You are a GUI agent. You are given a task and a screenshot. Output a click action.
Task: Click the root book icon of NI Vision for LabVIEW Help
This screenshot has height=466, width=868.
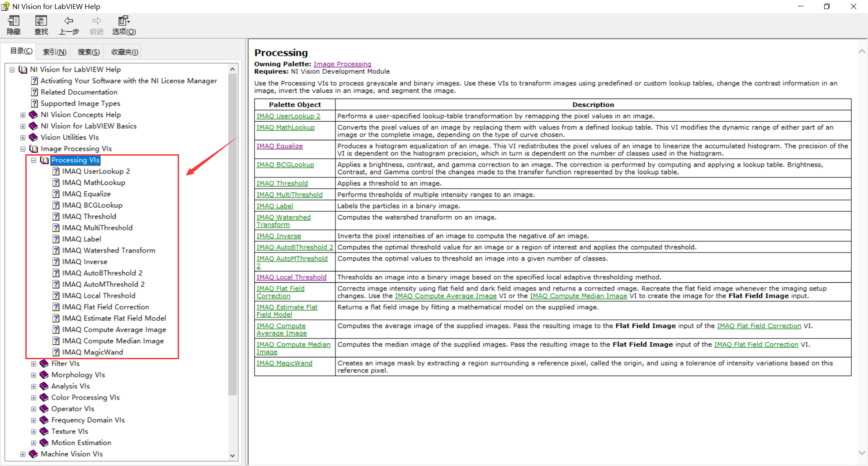[23, 70]
